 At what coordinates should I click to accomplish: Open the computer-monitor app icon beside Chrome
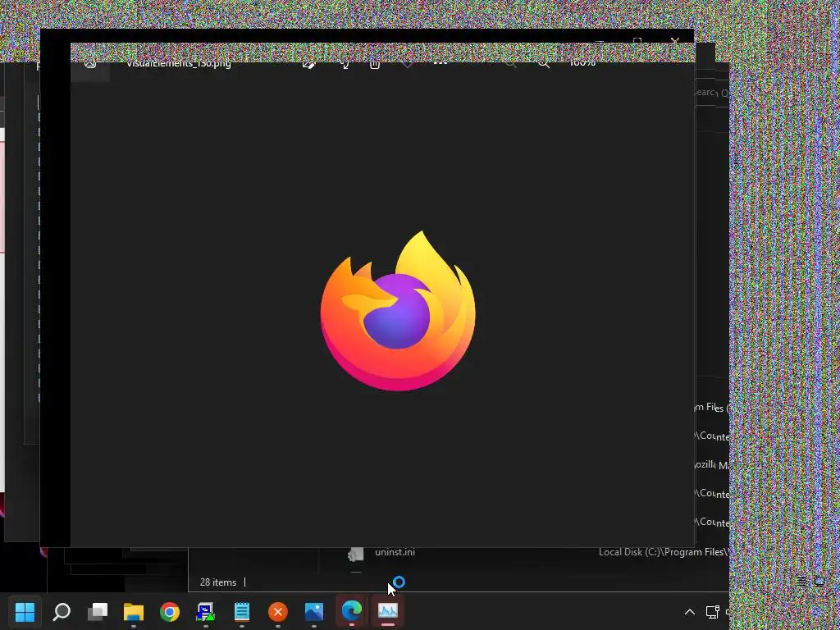pos(206,611)
